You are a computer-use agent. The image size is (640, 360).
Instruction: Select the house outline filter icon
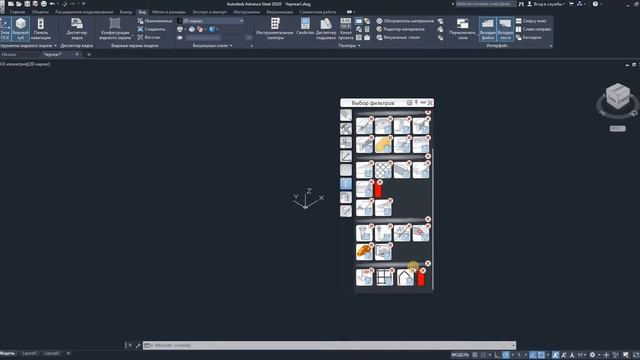(405, 277)
